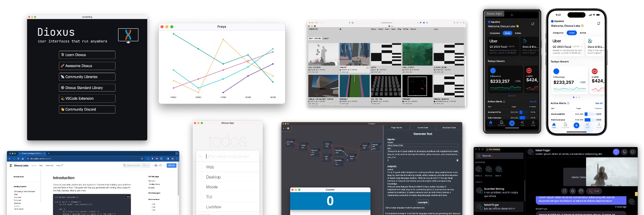This screenshot has height=215, width=644.
Task: Select Invites tab on the dark phone
Action: 518,33
